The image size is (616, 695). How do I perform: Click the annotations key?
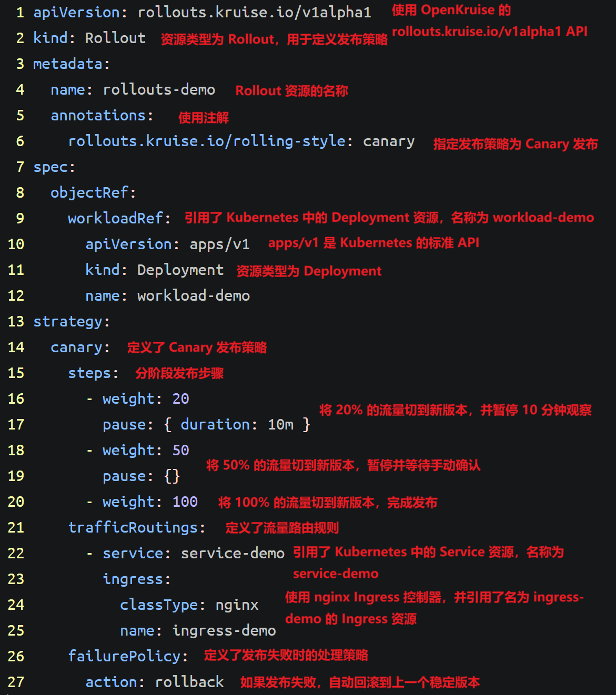point(98,115)
